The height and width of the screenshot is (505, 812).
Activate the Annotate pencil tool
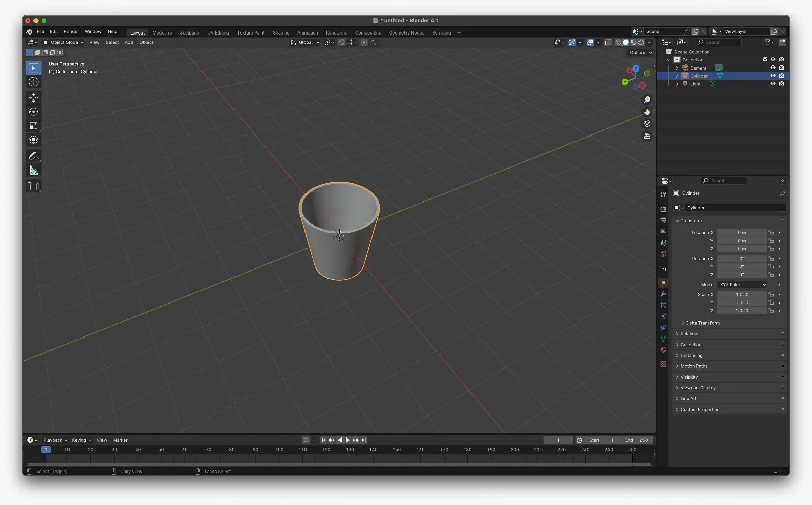tap(33, 156)
